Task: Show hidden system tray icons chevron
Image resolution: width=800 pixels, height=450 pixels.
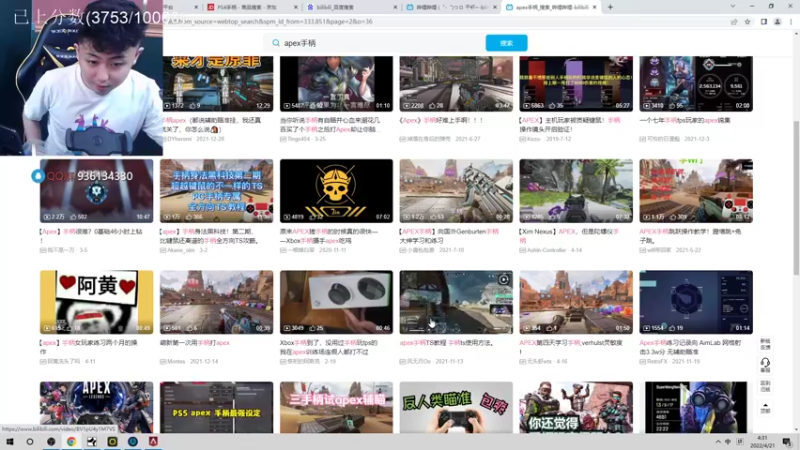Action: tap(718, 442)
